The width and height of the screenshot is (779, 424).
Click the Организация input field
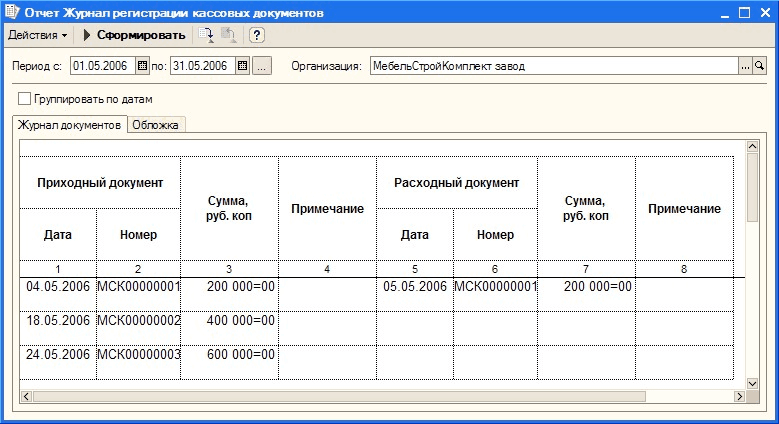(554, 66)
